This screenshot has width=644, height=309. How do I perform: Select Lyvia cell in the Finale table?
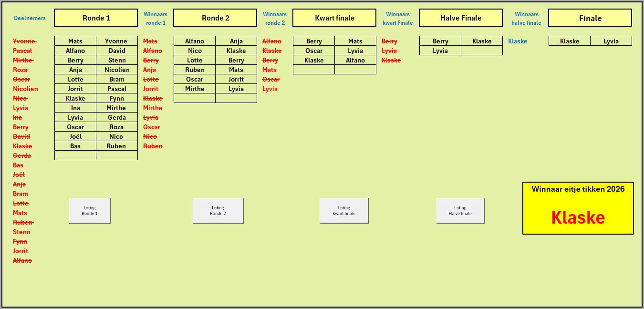tap(611, 41)
